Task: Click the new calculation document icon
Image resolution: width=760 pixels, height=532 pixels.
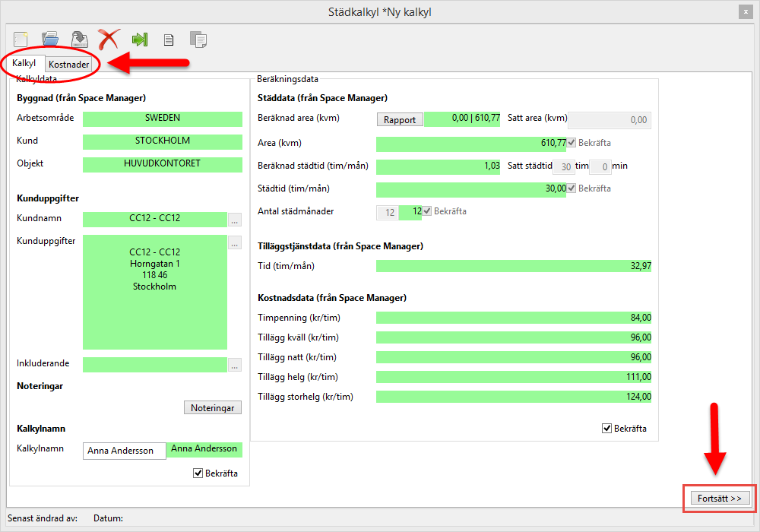Action: [22, 40]
